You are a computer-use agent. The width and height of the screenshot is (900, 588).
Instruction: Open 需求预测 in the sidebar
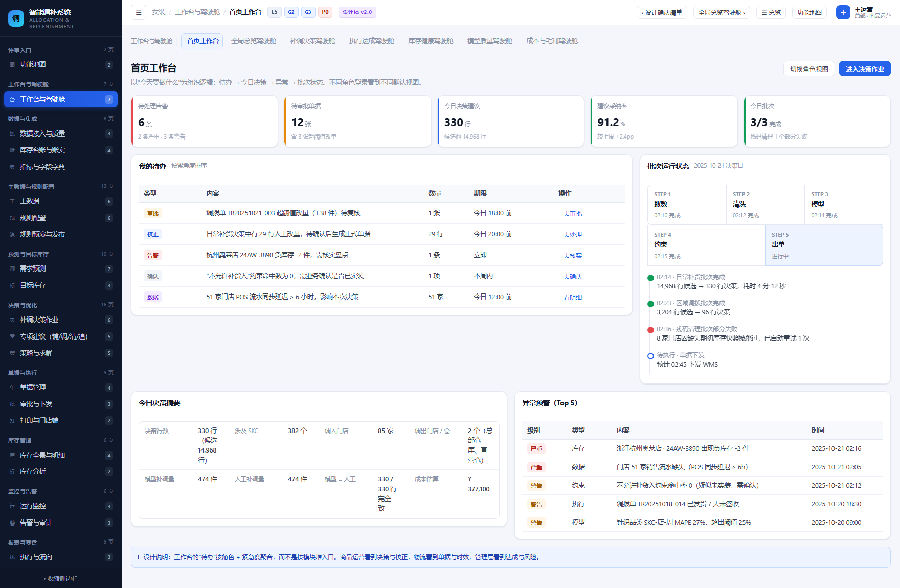coord(61,269)
